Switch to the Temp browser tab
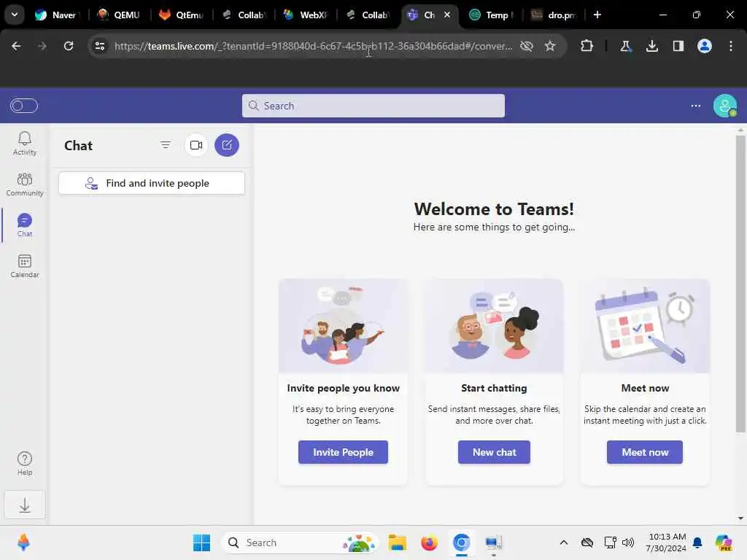This screenshot has width=747, height=560. [x=491, y=15]
